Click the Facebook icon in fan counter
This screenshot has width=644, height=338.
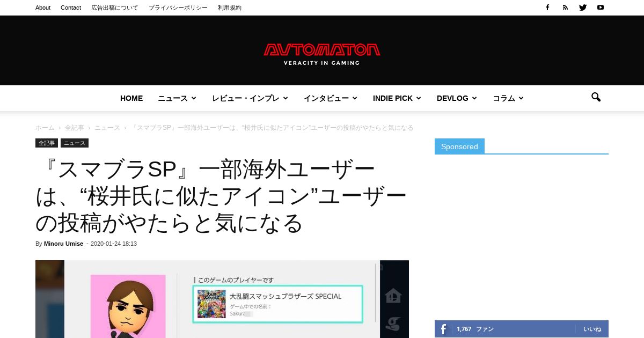(444, 329)
